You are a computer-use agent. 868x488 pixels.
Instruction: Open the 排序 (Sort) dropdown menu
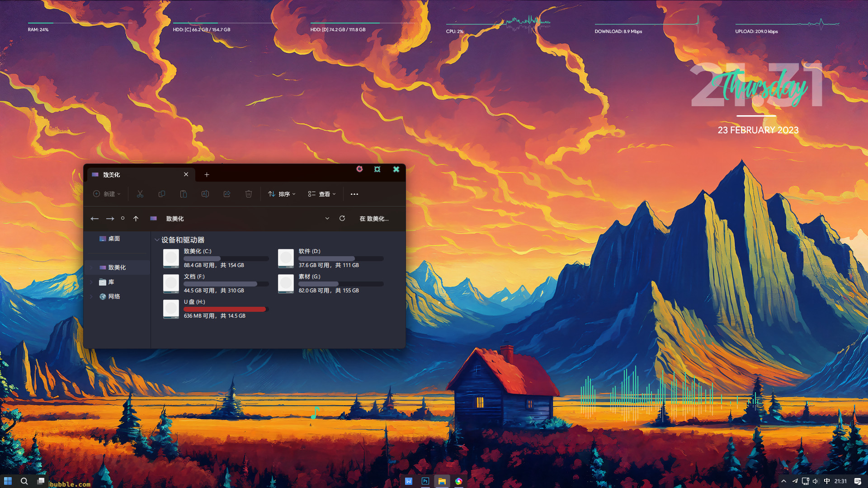282,194
